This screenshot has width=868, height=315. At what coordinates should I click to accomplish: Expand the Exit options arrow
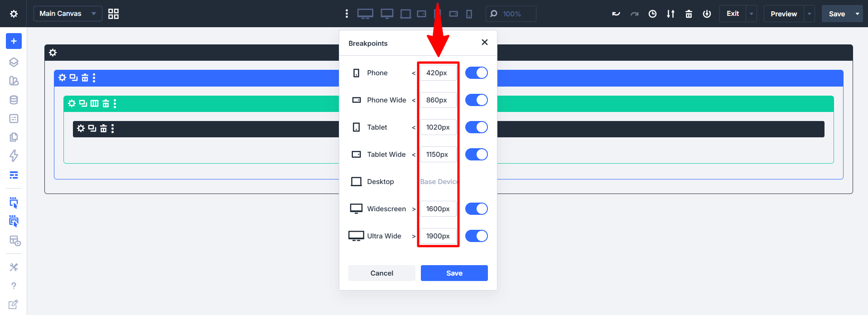[x=751, y=14]
